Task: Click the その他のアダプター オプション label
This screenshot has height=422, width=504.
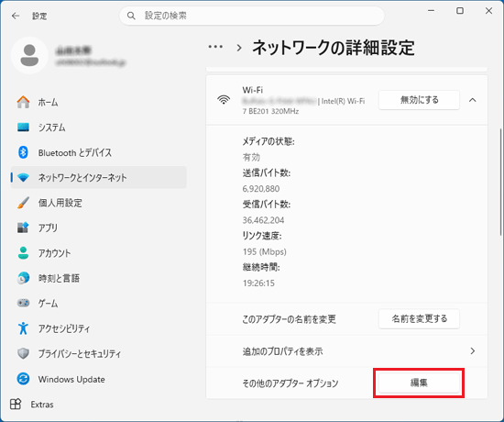Action: pyautogui.click(x=290, y=383)
